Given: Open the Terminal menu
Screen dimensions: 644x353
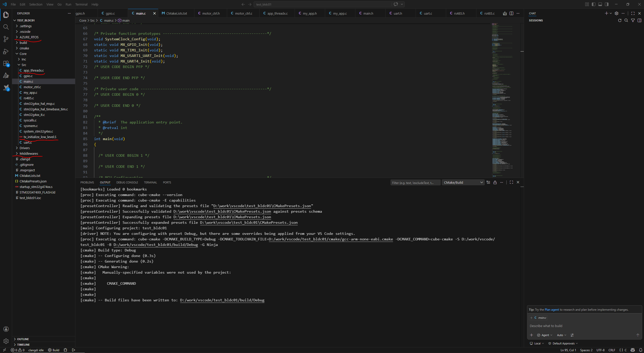Looking at the screenshot, I should [x=81, y=4].
